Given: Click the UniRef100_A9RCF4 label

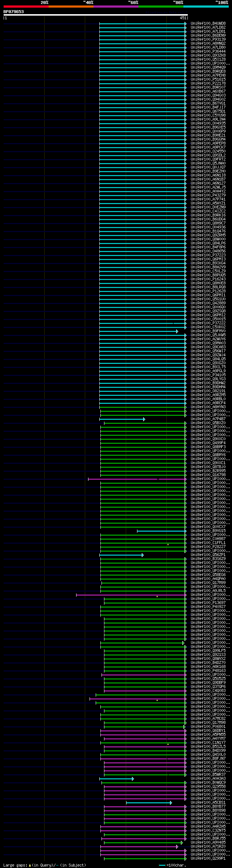Looking at the screenshot, I should pyautogui.click(x=208, y=403).
